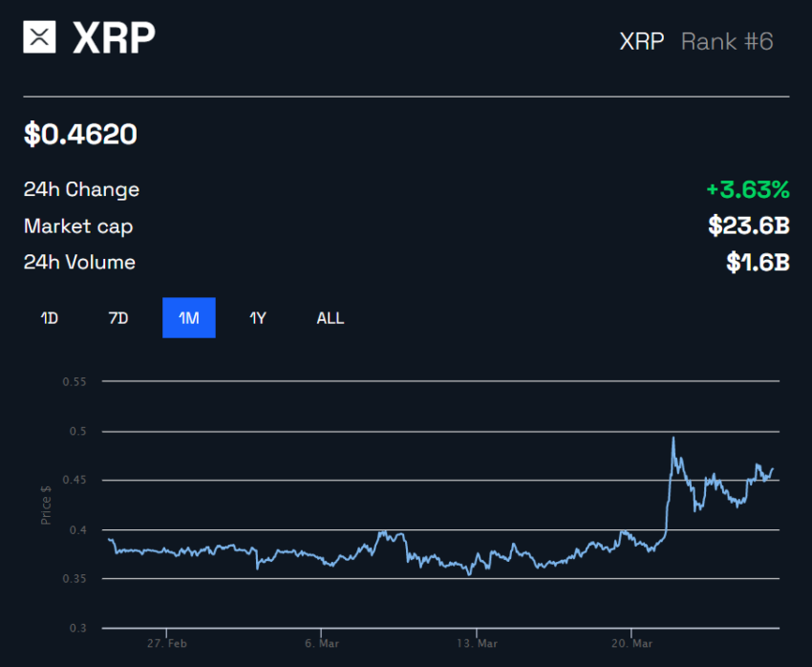Click the XRP logo icon

click(x=39, y=36)
